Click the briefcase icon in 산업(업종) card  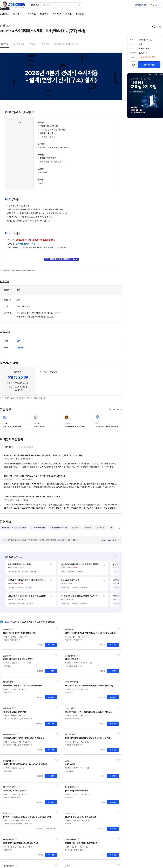(x=67, y=417)
